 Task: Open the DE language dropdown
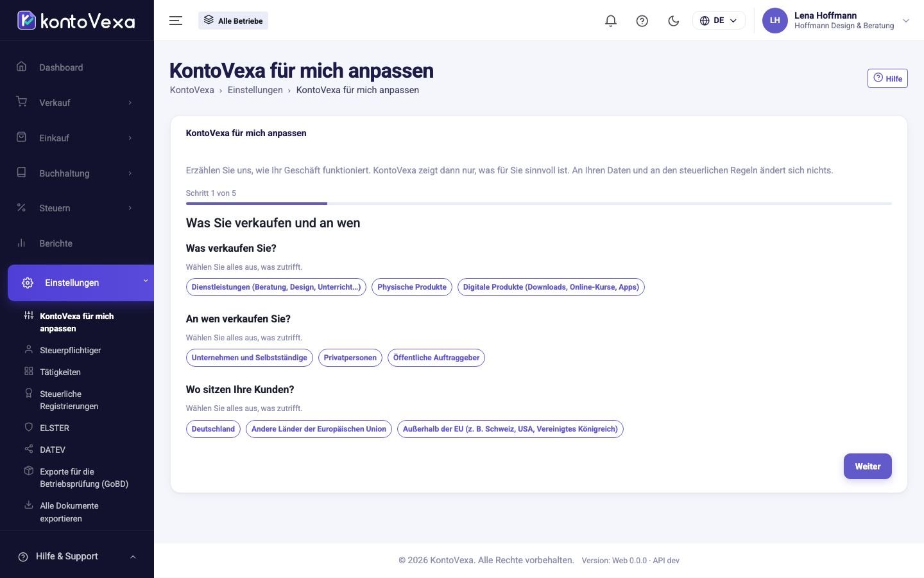[x=719, y=21]
